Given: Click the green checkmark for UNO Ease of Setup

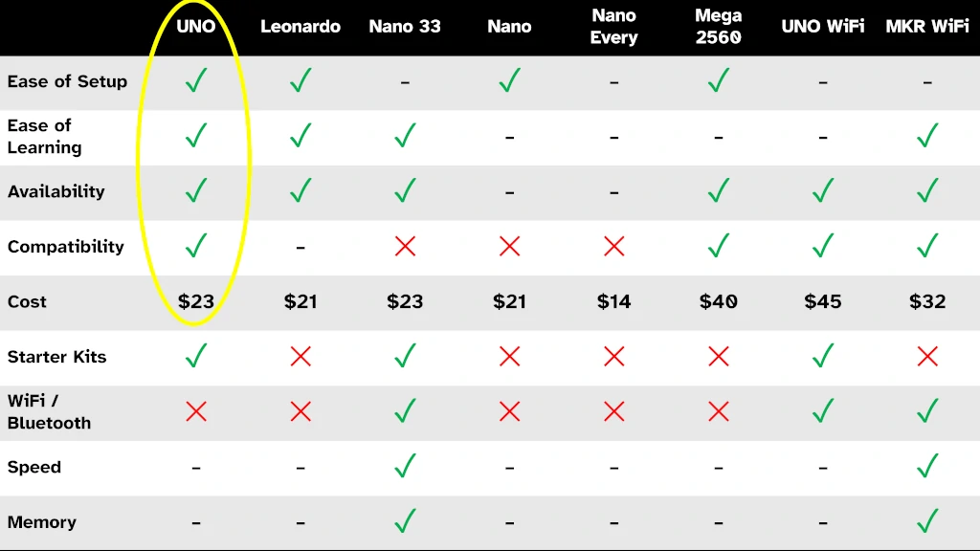Looking at the screenshot, I should tap(196, 80).
